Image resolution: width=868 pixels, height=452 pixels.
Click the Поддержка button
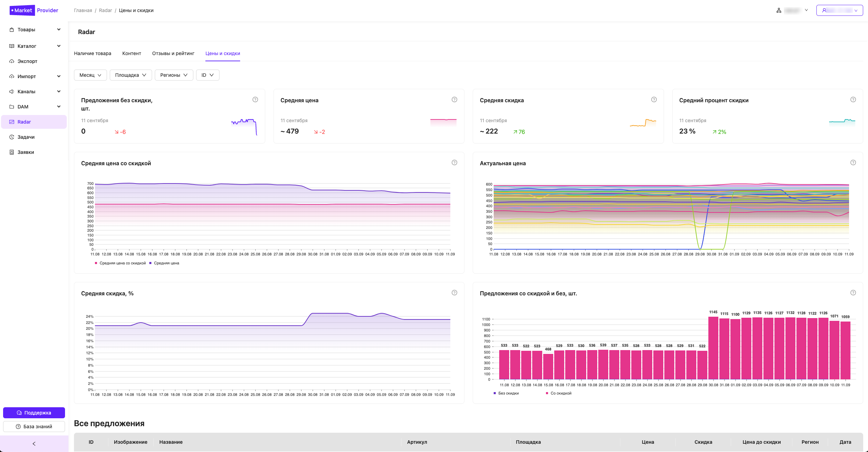34,412
